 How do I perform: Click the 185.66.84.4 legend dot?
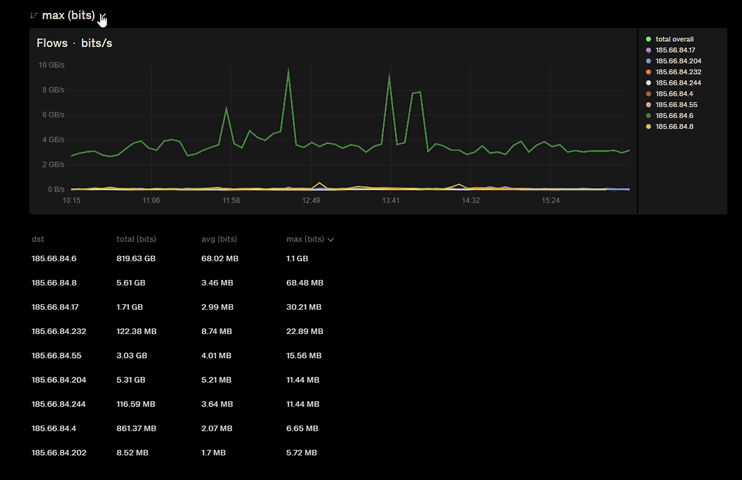pos(648,94)
